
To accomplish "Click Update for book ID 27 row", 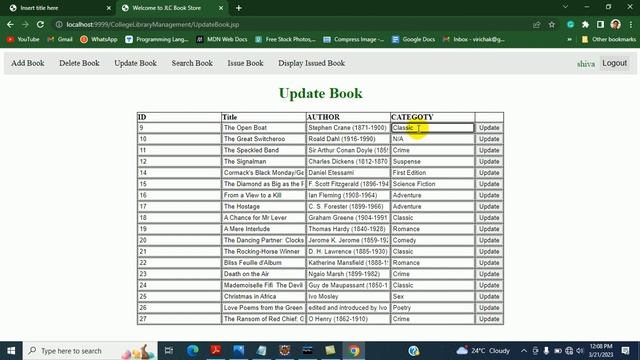I will pos(489,319).
